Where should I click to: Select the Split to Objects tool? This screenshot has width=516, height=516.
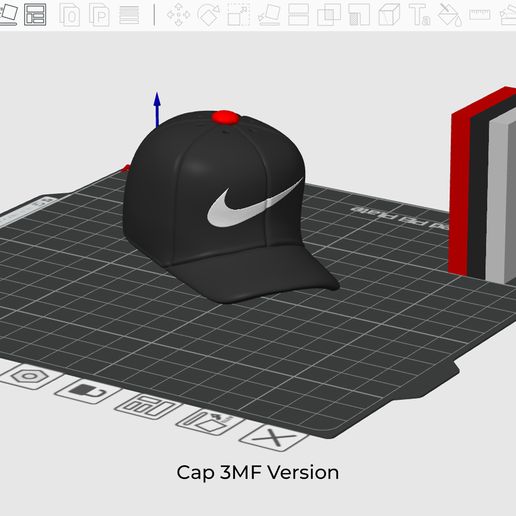[x=69, y=14]
